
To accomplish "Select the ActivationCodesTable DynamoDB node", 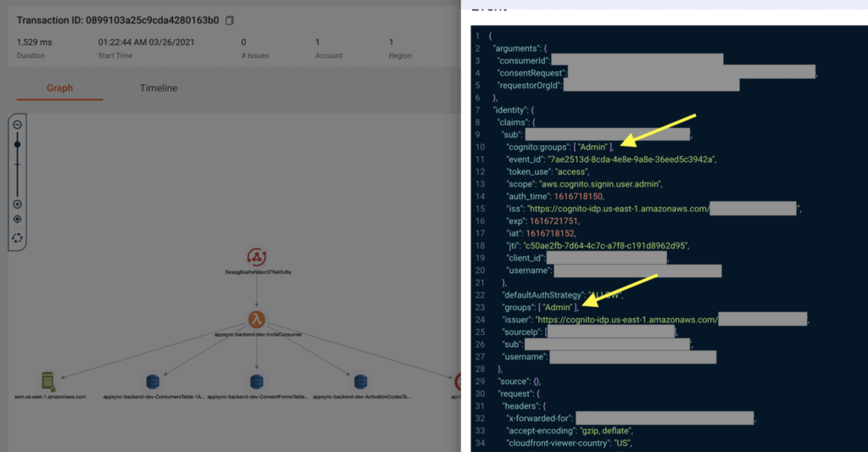I will tap(361, 382).
